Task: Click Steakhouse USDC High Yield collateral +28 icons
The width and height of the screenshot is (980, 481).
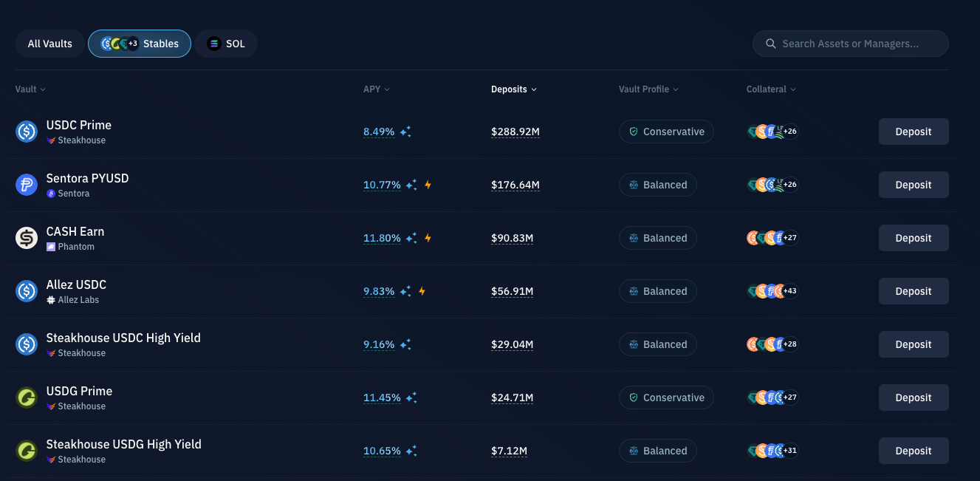Action: 772,344
